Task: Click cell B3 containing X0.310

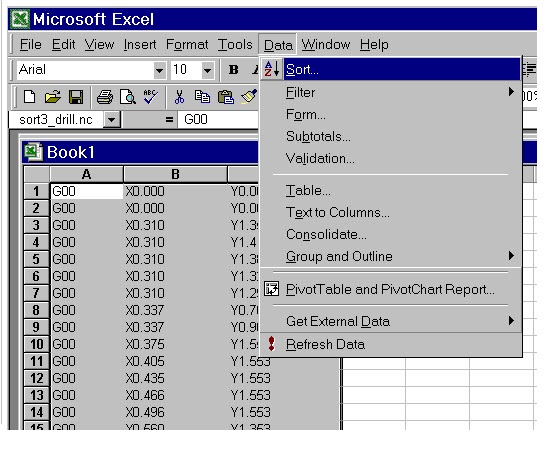Action: 175,225
